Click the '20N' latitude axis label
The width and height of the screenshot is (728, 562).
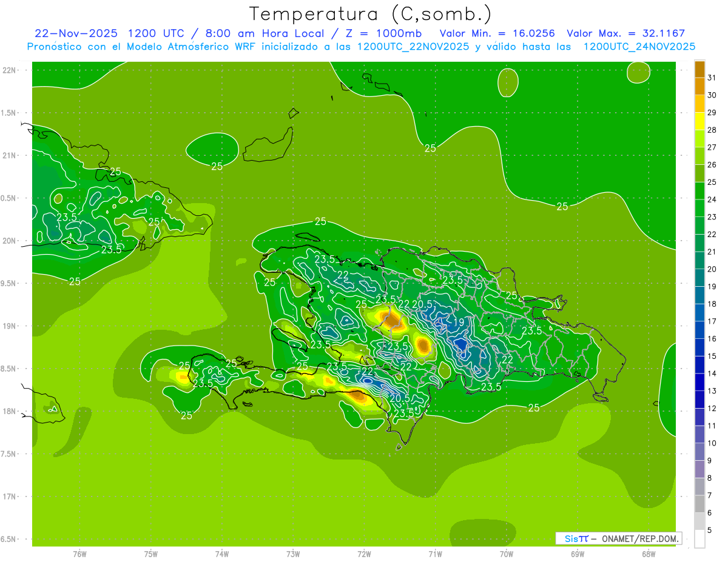9,241
